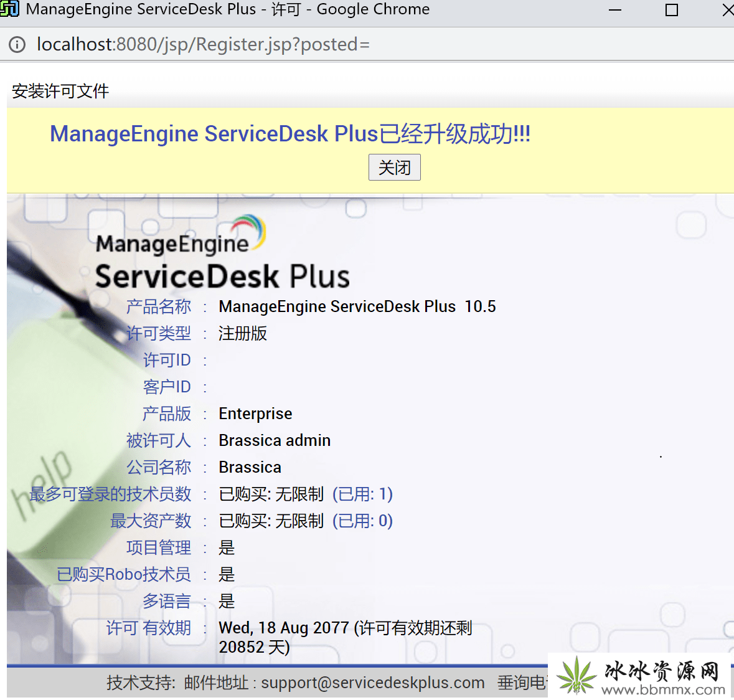This screenshot has height=700, width=734.
Task: Click the 安装许可文件 heading
Action: coord(60,91)
